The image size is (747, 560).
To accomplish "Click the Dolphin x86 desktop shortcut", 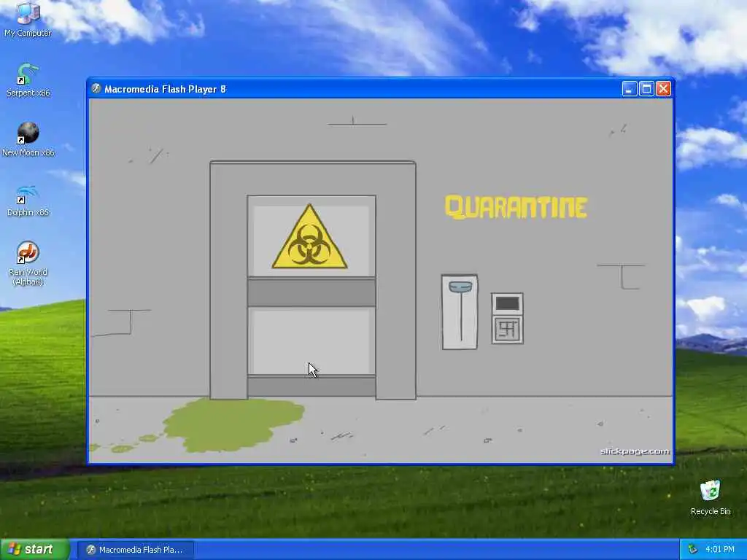I will [x=28, y=200].
